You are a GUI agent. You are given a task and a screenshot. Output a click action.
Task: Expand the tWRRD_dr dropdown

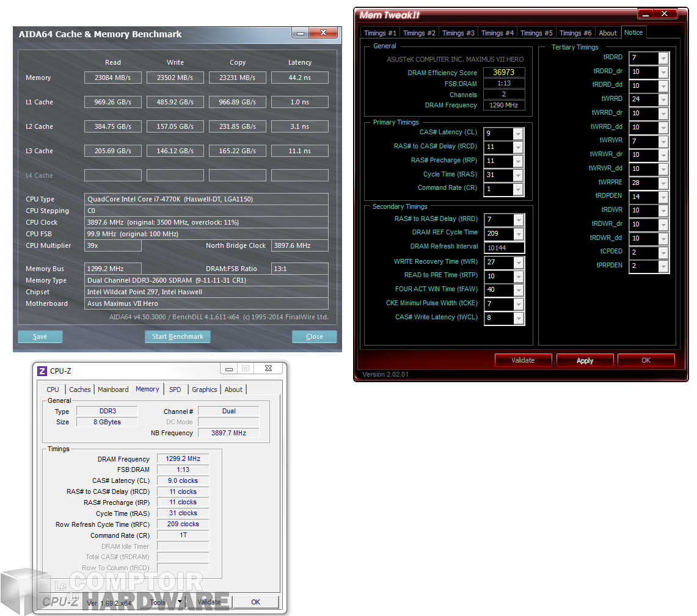coord(663,114)
